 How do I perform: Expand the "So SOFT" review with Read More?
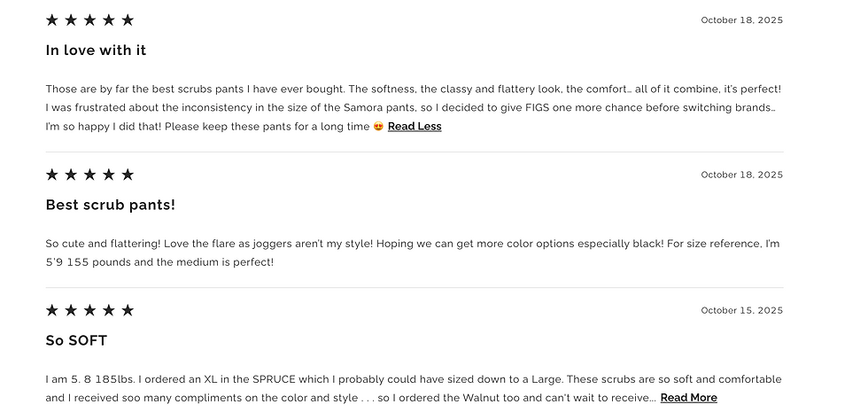tap(688, 398)
